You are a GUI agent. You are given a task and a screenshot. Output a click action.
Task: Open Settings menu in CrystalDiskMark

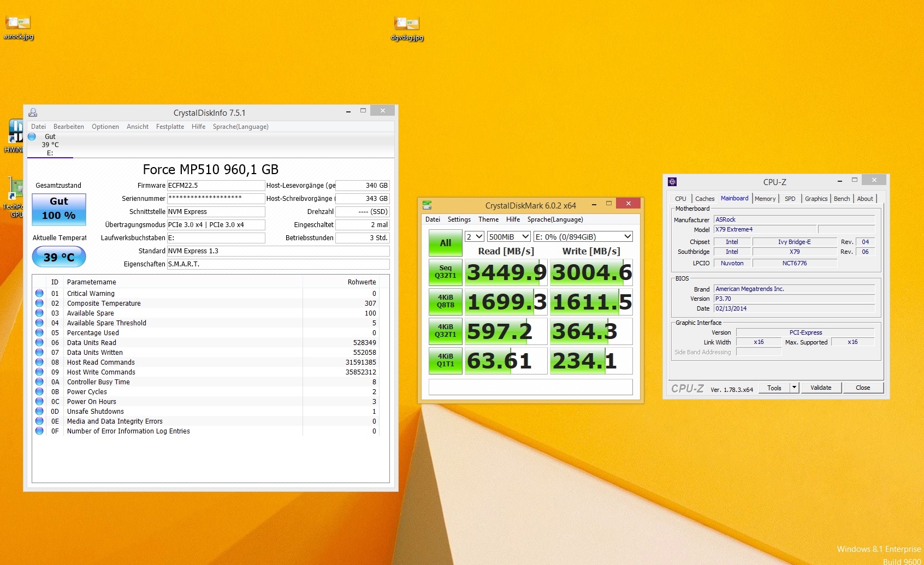pos(459,219)
